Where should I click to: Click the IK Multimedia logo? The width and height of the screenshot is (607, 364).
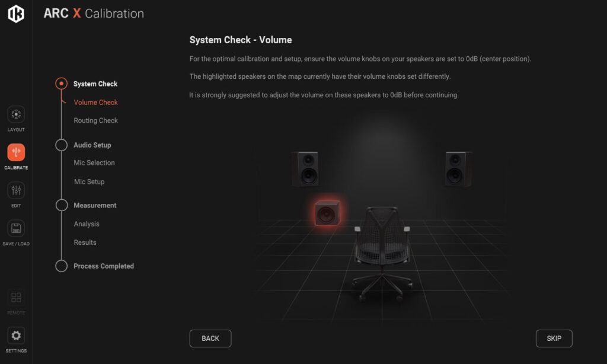pyautogui.click(x=16, y=14)
